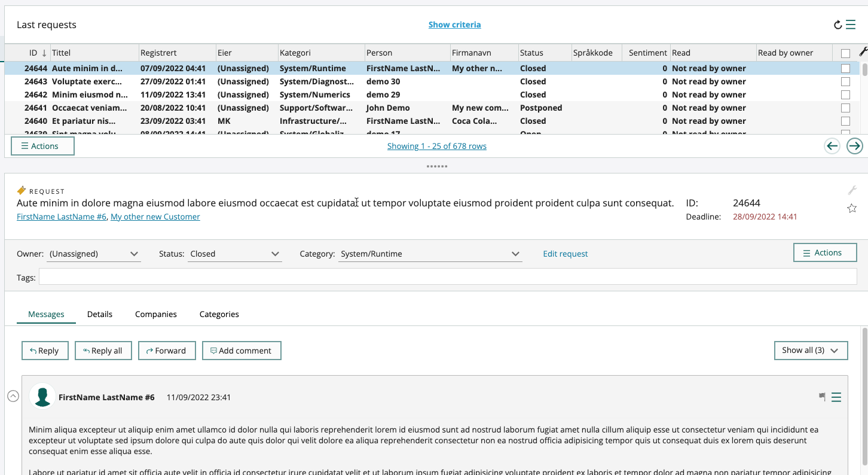Switch to the Companies tab
868x475 pixels.
click(156, 314)
